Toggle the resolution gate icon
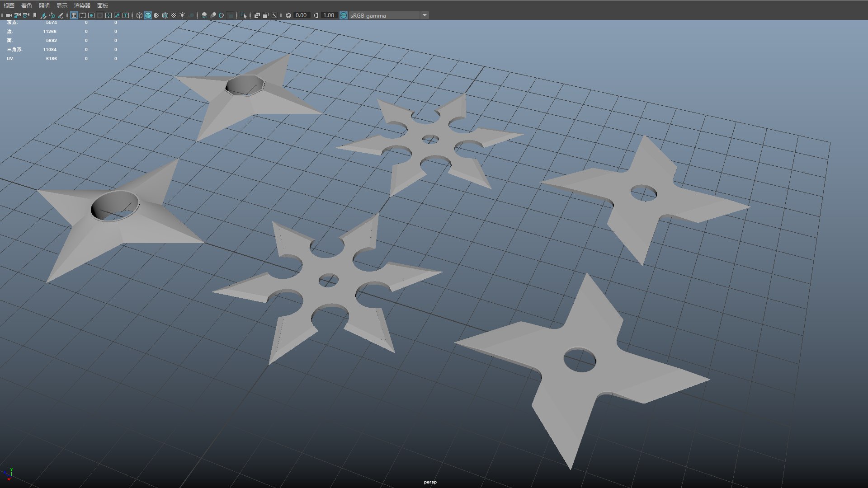The image size is (868, 488). (91, 15)
